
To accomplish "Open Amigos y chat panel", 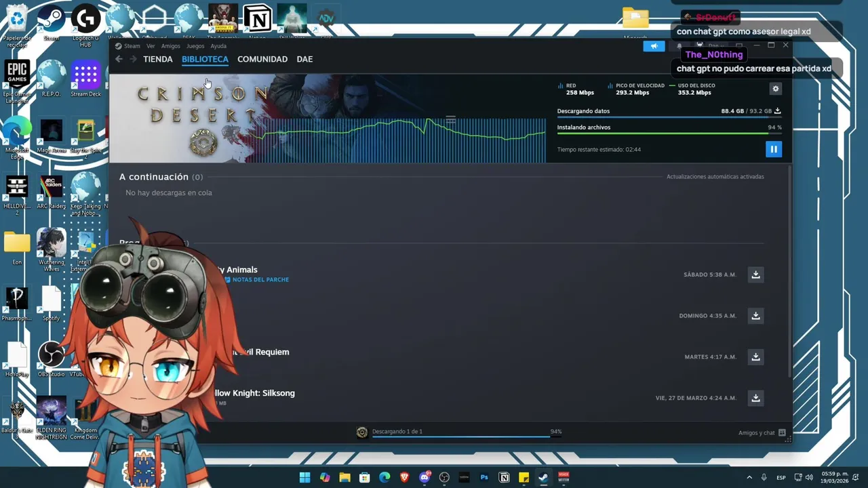I will tap(762, 432).
